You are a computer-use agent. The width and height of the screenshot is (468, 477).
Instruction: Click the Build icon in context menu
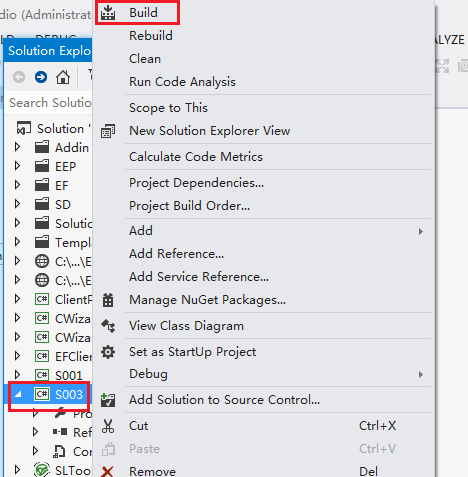tap(108, 13)
